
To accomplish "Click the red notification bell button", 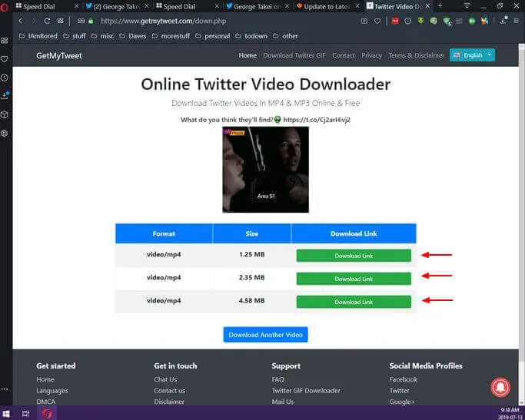I will 500,387.
